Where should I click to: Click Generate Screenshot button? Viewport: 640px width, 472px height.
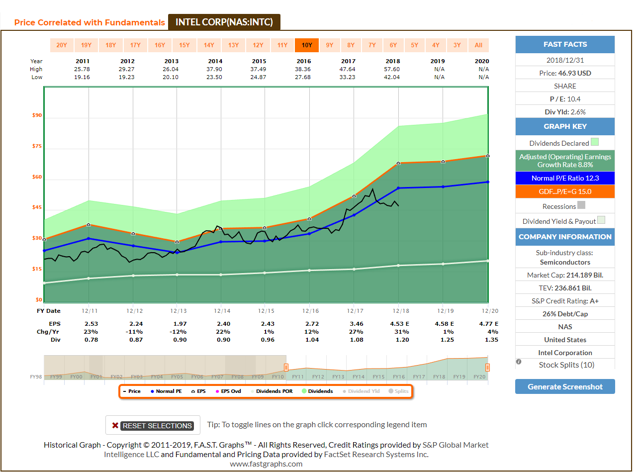click(x=565, y=387)
